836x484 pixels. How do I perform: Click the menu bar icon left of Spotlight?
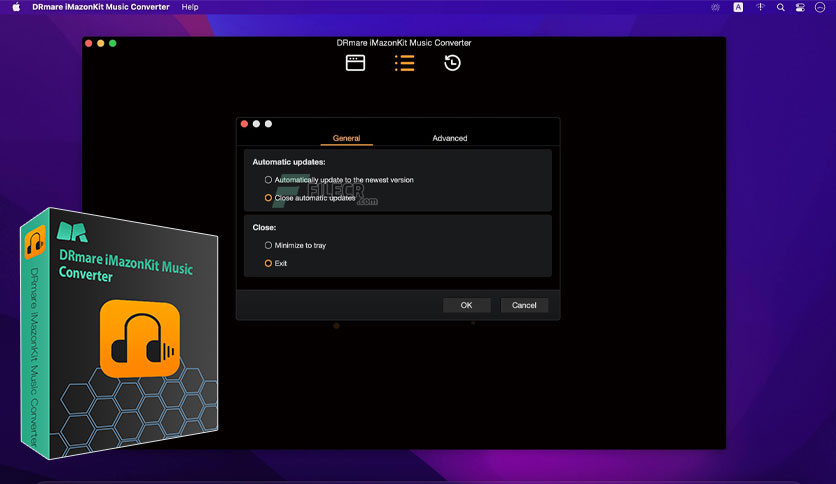[x=760, y=7]
